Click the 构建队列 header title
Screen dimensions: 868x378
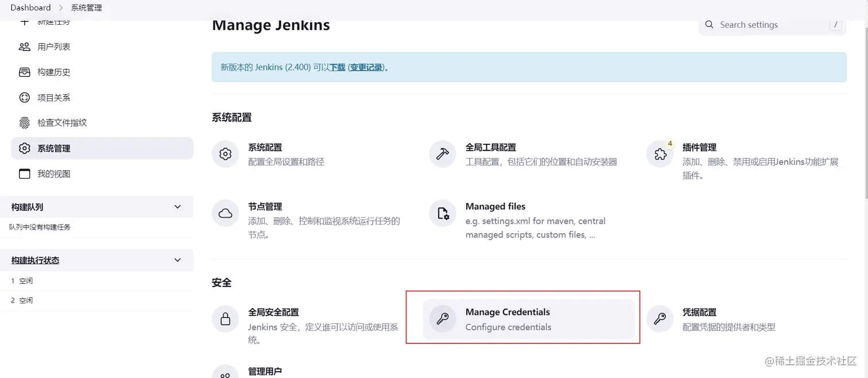pos(28,207)
